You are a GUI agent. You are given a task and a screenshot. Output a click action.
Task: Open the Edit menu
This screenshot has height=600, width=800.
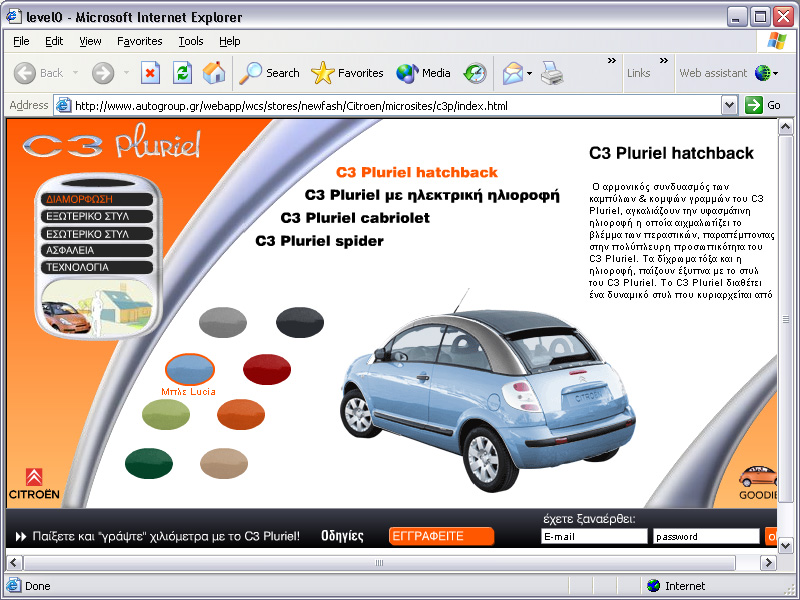click(54, 41)
